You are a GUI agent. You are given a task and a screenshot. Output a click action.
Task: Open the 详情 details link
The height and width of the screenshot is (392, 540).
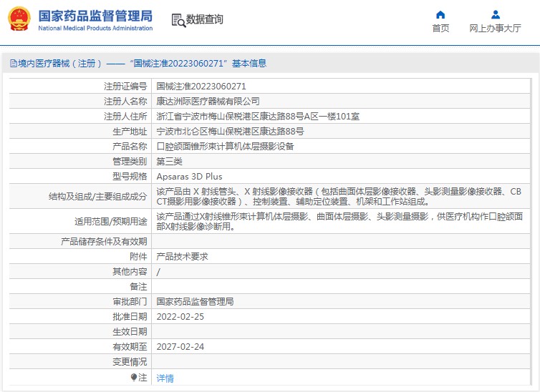coord(165,378)
